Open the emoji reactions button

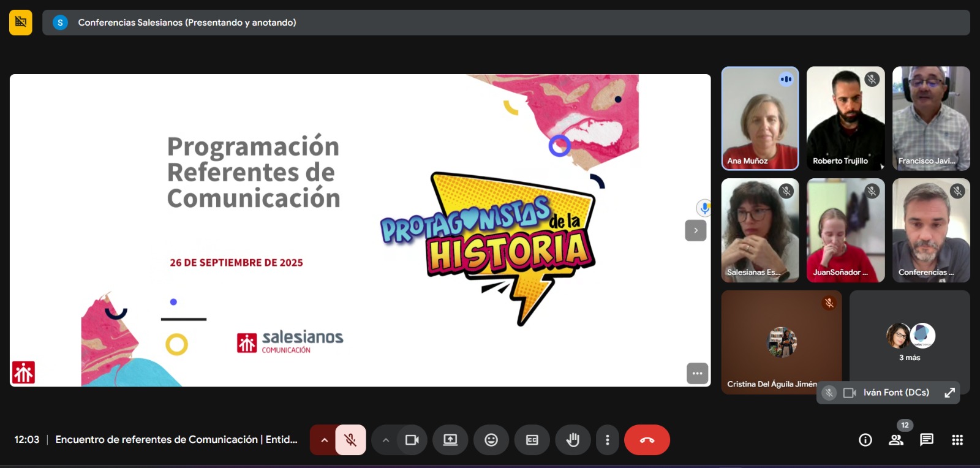tap(491, 440)
